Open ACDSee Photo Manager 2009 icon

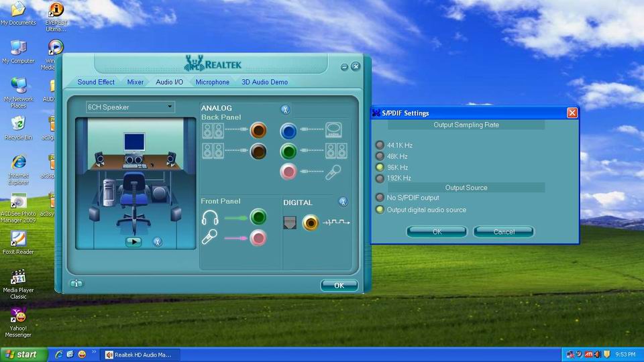click(x=18, y=208)
